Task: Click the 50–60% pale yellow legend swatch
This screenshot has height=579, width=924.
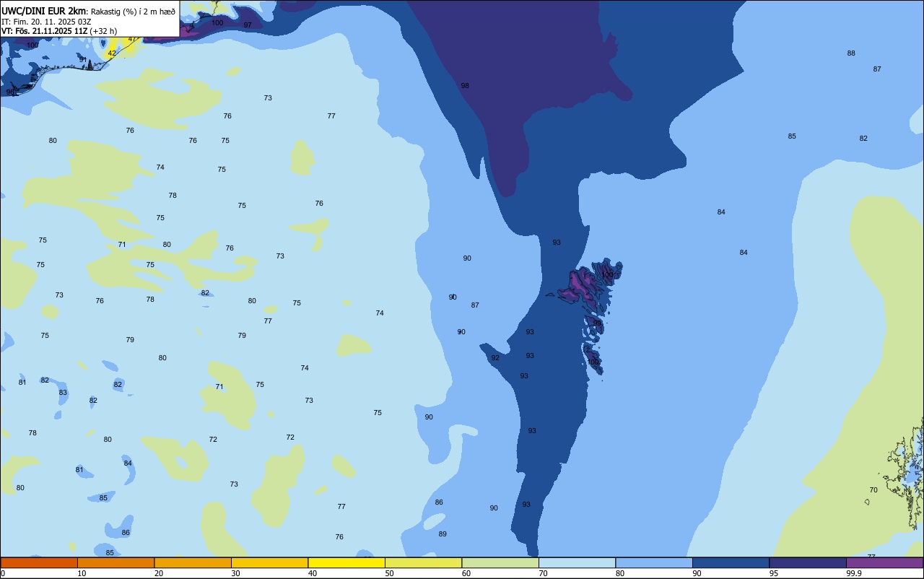Action: 423,562
